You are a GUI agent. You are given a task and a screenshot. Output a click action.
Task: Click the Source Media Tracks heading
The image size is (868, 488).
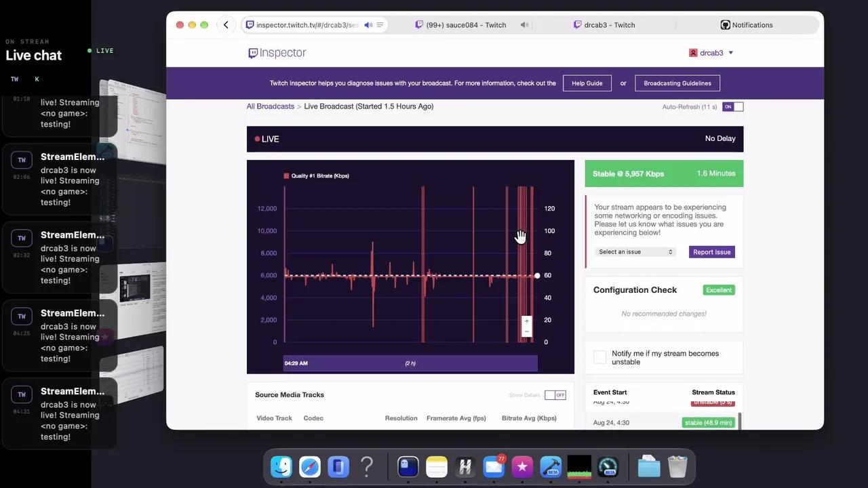point(290,395)
